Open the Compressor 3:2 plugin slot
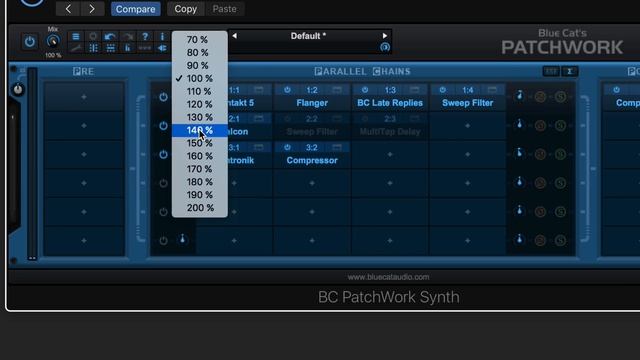This screenshot has width=640, height=360. 312,160
